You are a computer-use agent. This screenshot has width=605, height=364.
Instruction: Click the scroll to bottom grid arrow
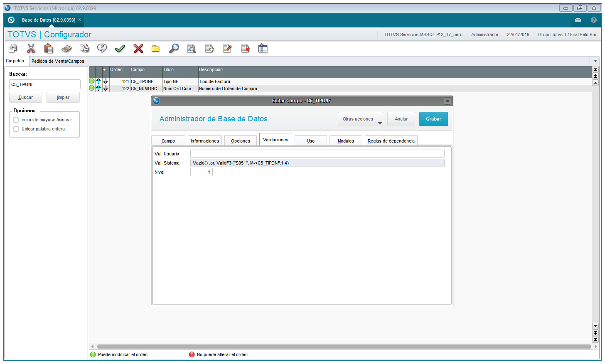tap(595, 339)
